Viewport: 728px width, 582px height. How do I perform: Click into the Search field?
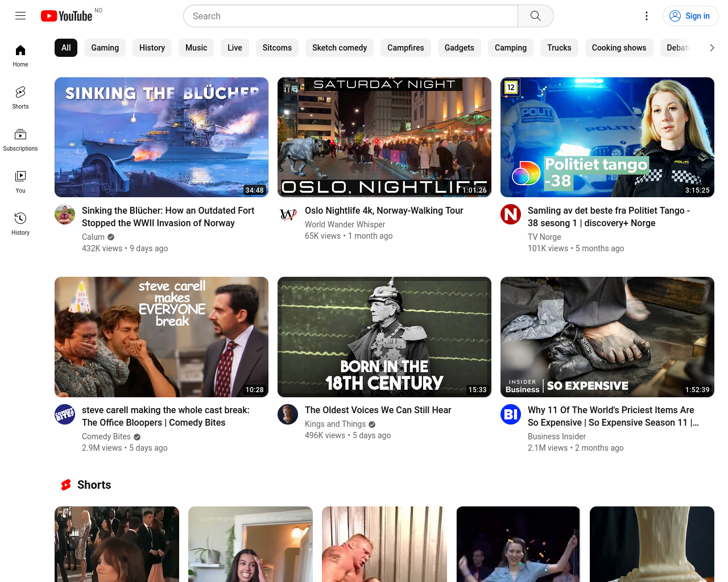click(x=351, y=16)
